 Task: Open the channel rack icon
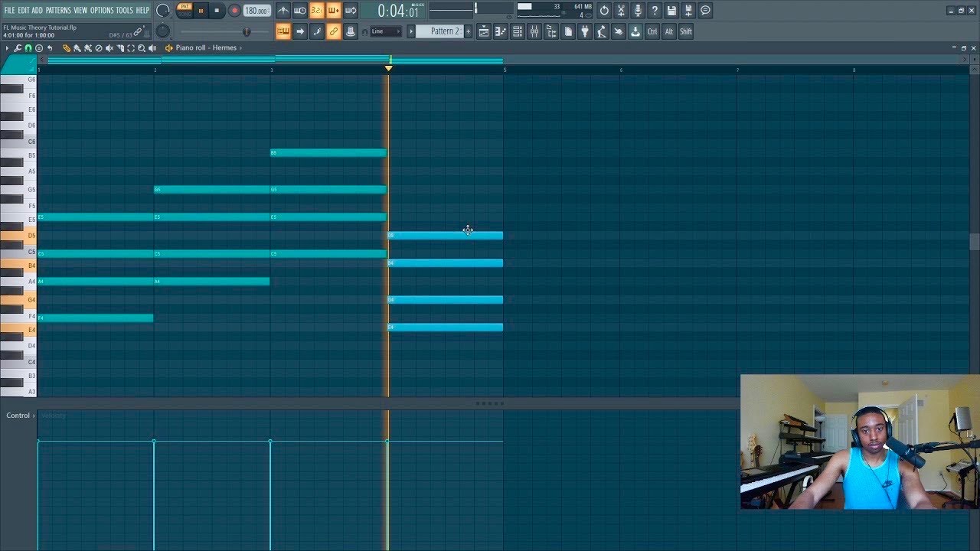point(518,31)
